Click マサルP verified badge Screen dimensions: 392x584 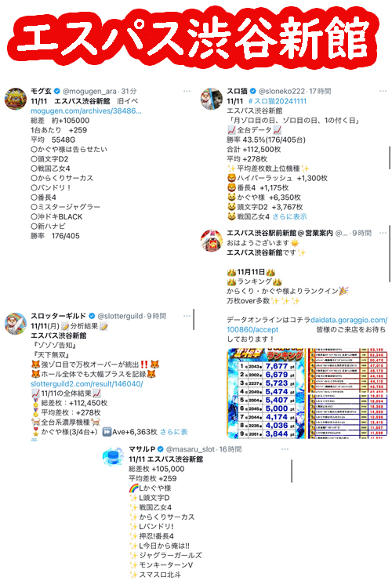pos(160,449)
